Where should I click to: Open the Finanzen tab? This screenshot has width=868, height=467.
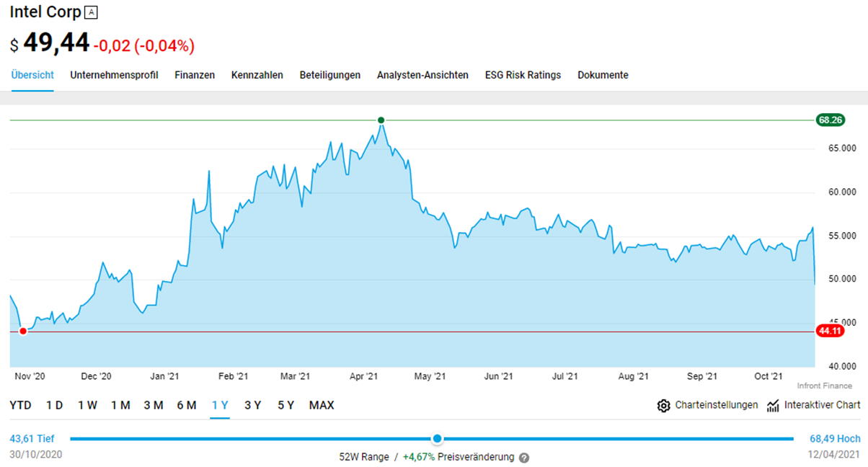195,75
